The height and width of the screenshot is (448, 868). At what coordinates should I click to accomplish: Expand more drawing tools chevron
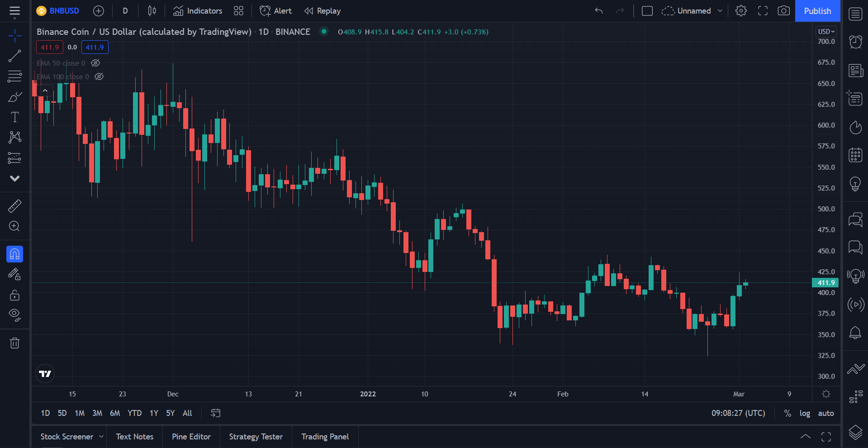pos(14,178)
